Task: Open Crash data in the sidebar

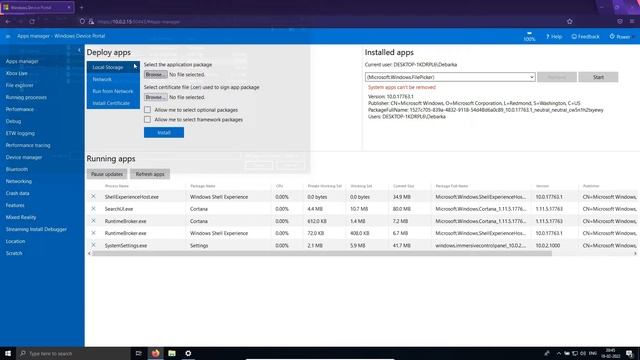Action: (x=18, y=193)
